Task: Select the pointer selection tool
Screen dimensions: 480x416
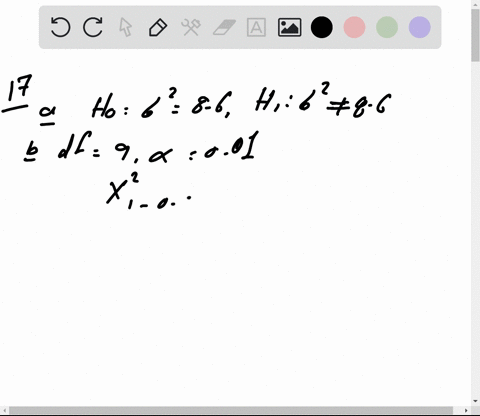Action: 125,27
